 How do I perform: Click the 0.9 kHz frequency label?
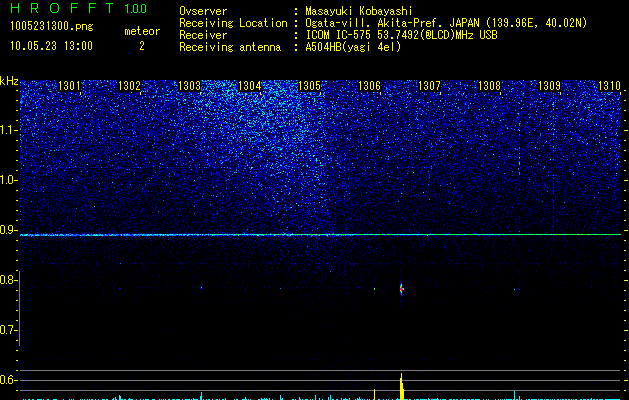coord(8,230)
